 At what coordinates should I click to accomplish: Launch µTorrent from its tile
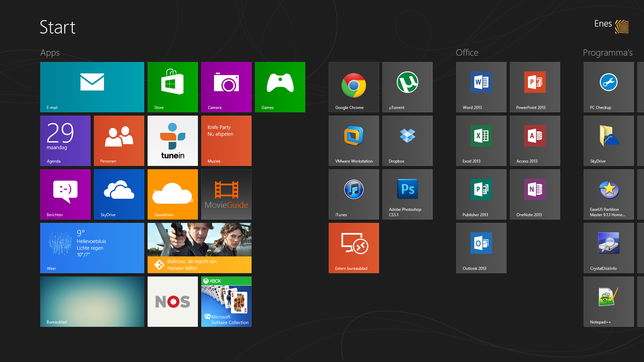click(407, 87)
